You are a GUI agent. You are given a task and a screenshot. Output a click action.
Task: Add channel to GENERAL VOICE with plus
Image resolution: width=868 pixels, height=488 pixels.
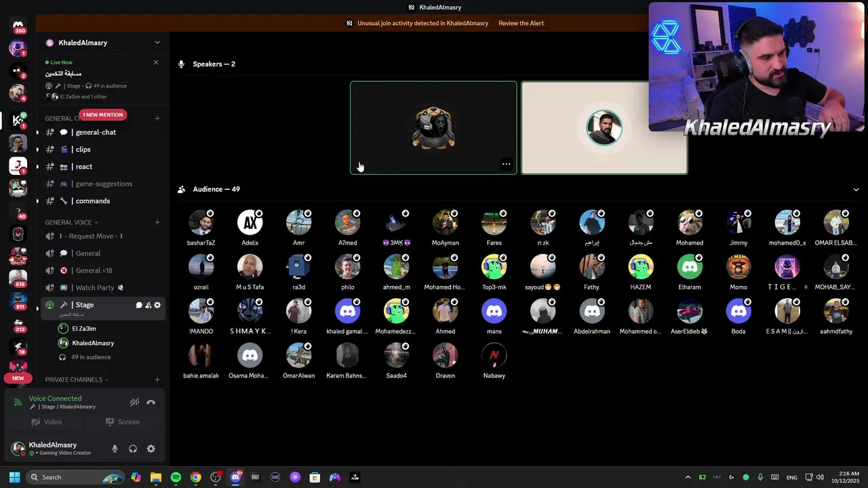(x=157, y=222)
